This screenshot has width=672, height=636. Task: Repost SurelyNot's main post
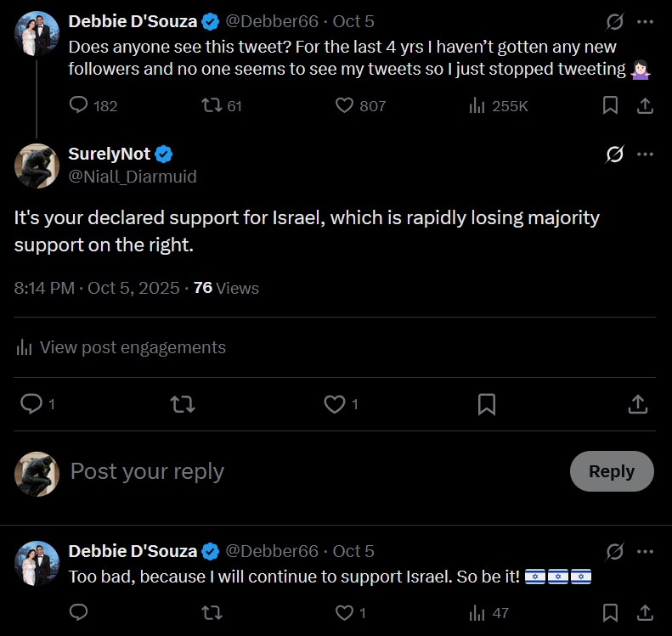point(182,404)
